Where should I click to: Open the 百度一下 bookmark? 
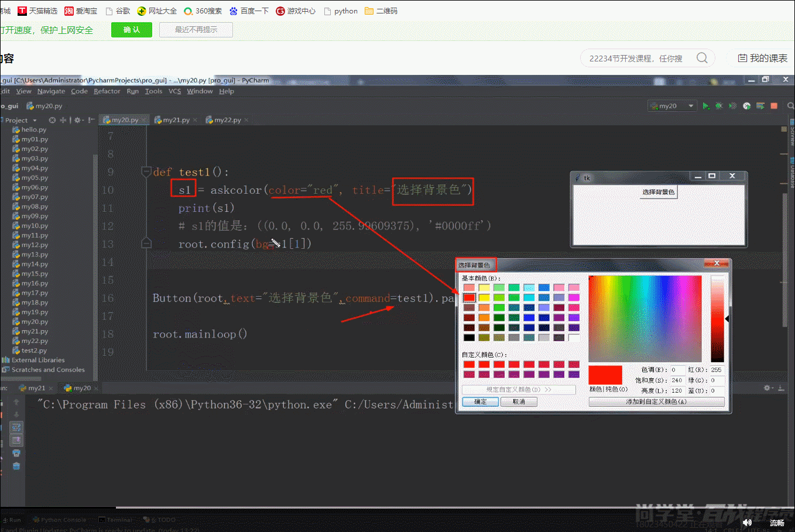coord(249,11)
